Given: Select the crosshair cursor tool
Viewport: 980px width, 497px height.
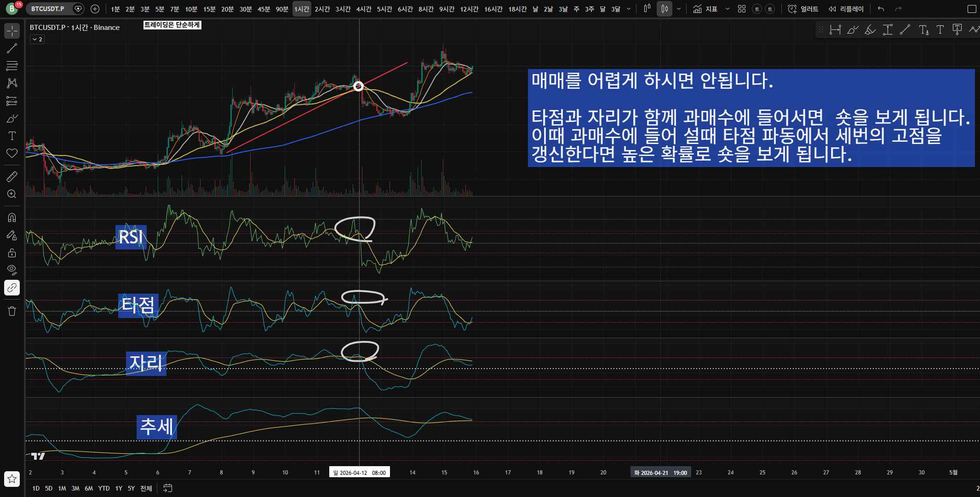Looking at the screenshot, I should tap(11, 30).
